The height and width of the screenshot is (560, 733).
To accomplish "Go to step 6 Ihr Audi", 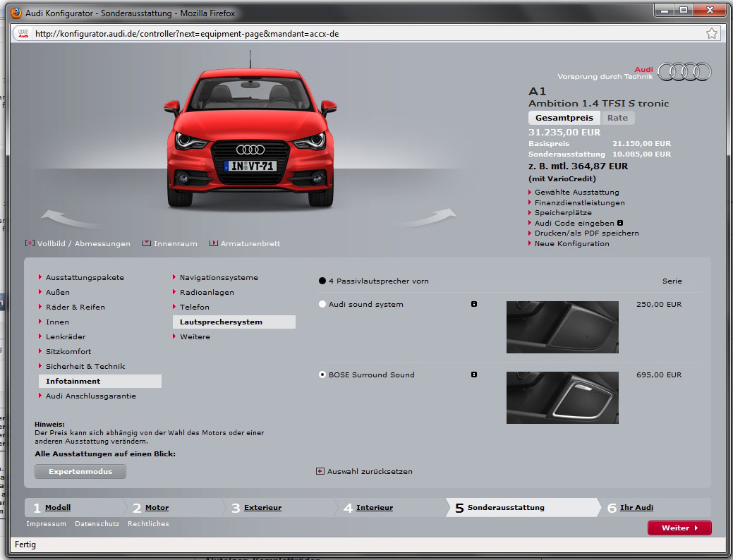I will [636, 508].
